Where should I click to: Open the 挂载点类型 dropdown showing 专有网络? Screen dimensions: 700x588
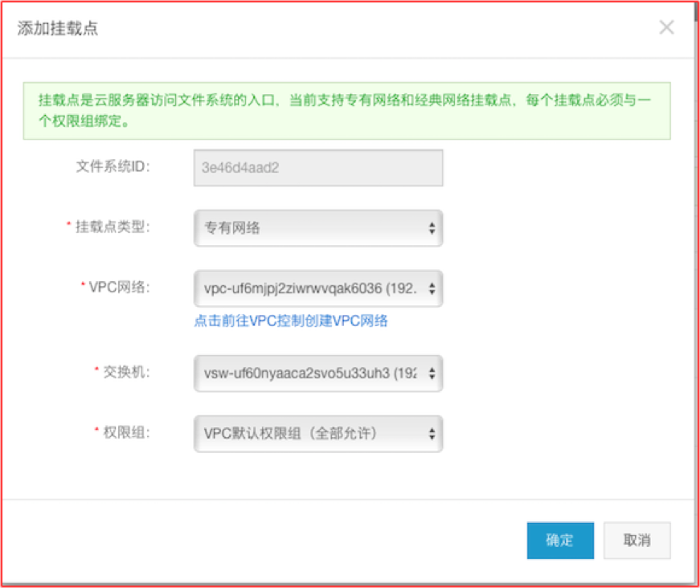click(x=318, y=228)
